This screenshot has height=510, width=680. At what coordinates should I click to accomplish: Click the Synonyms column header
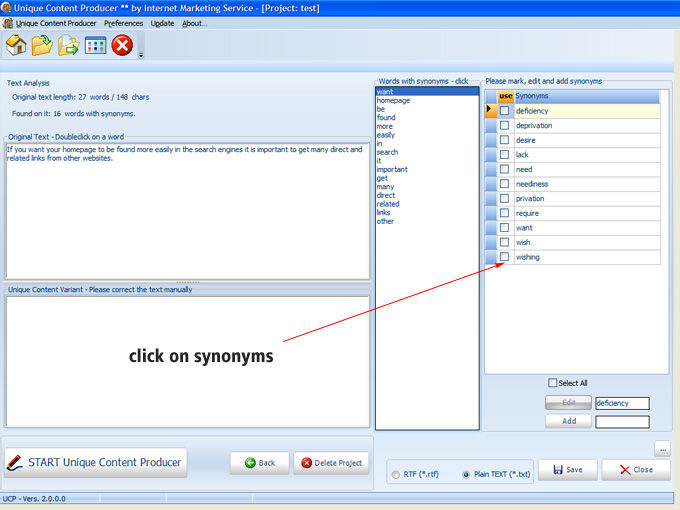coord(587,96)
